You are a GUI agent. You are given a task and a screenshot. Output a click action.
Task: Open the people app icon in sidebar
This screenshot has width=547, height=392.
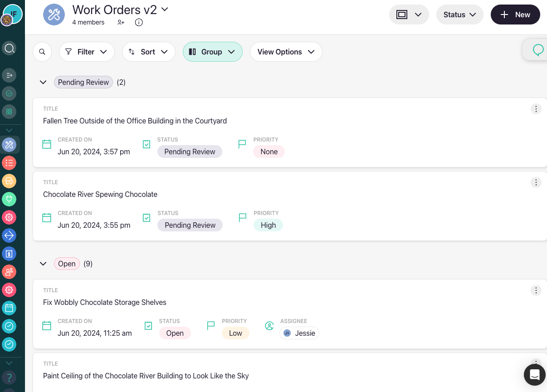pos(9,272)
